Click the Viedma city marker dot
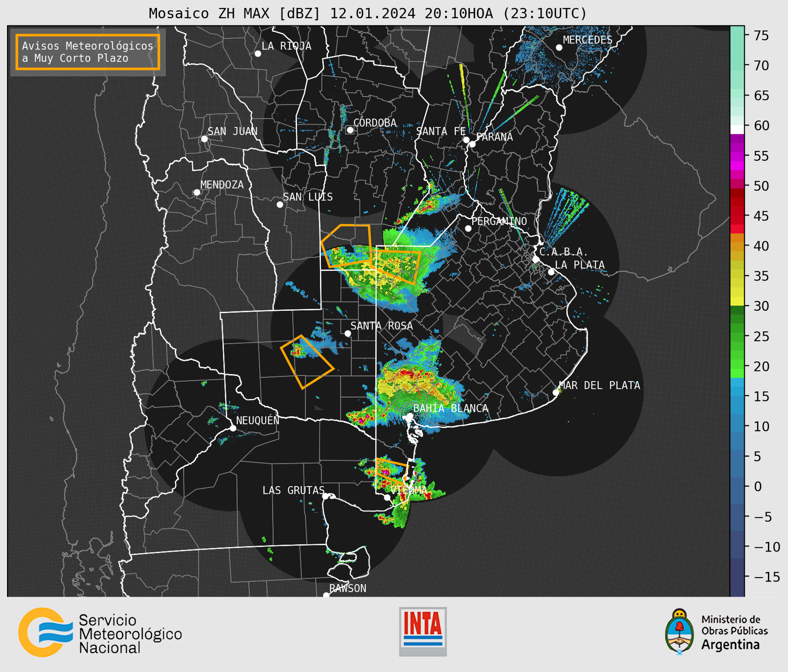The width and height of the screenshot is (788, 672). 387,497
